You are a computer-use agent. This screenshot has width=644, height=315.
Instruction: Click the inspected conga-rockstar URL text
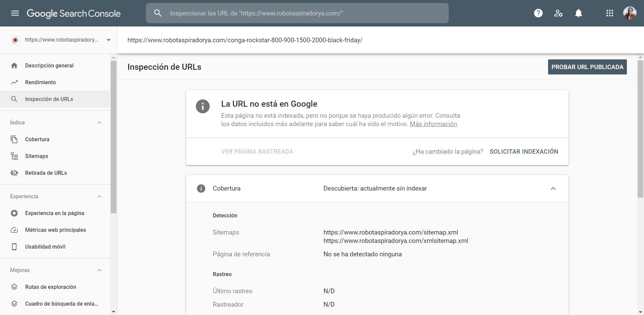tap(245, 40)
